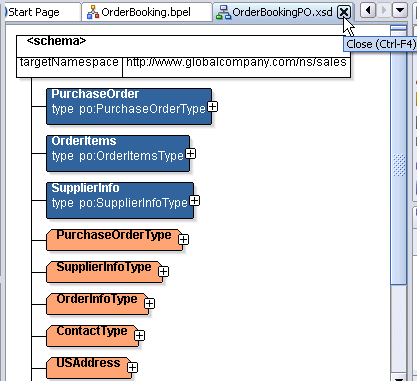Screen dimensions: 417x381
Task: Open the OrderBooking.bpel tab
Action: [147, 12]
